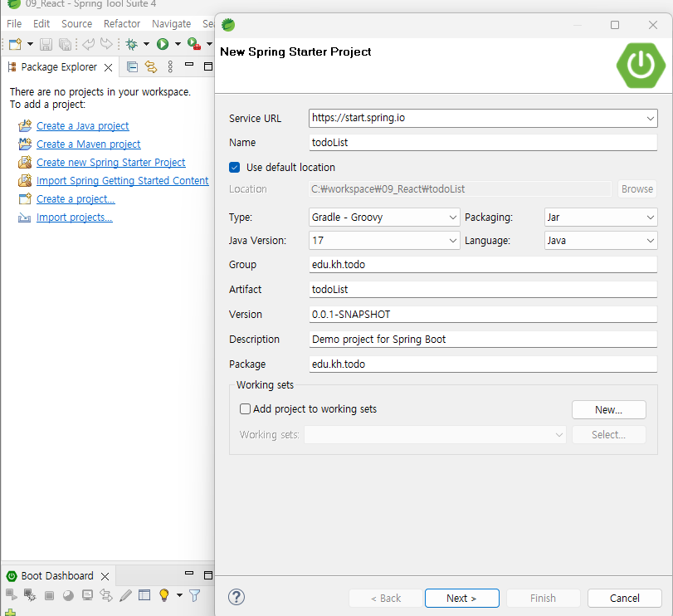This screenshot has height=616, width=673.
Task: Click the Name field containing todoList
Action: click(x=483, y=143)
